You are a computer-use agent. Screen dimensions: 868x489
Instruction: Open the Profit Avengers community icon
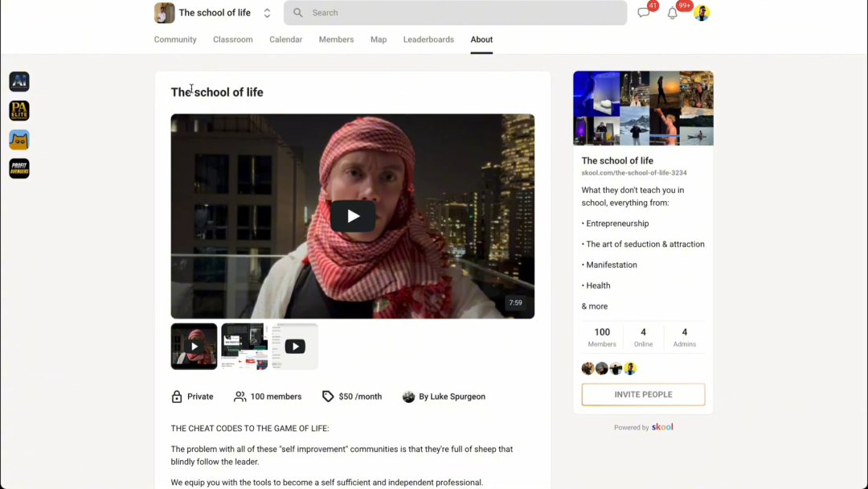pos(18,168)
